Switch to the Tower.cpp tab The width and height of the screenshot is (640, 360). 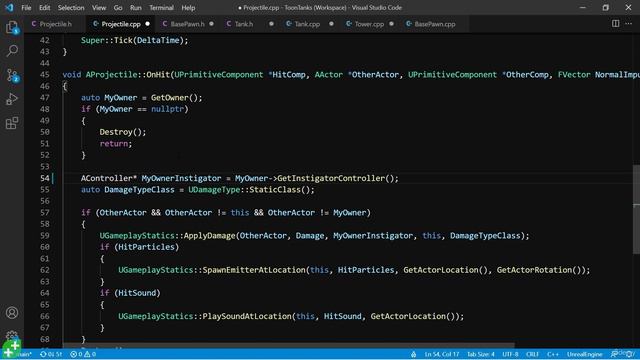point(369,24)
